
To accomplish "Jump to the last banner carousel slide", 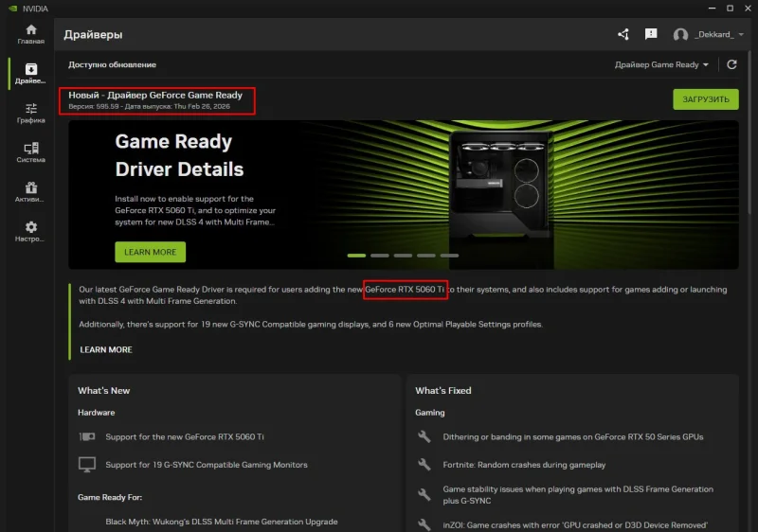I will point(449,256).
